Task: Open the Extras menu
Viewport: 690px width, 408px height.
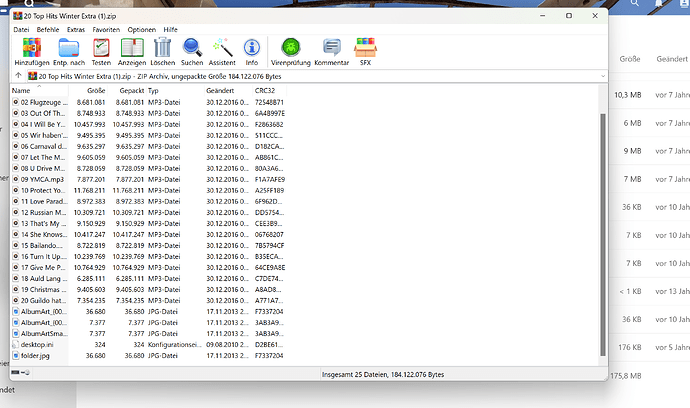Action: (76, 29)
